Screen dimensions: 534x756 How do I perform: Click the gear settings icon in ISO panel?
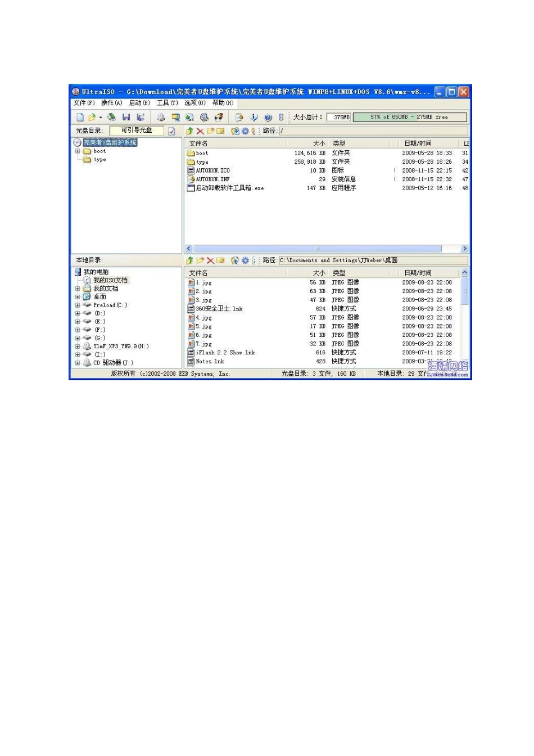tap(245, 131)
